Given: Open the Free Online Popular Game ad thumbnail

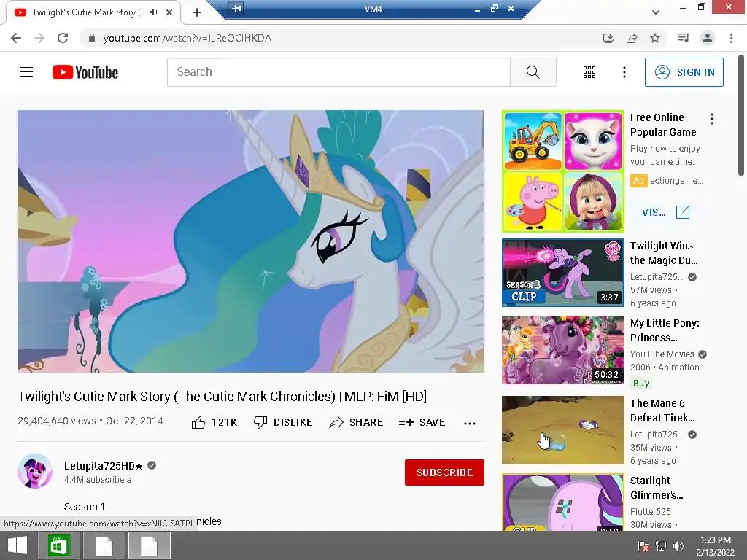Looking at the screenshot, I should (x=562, y=171).
